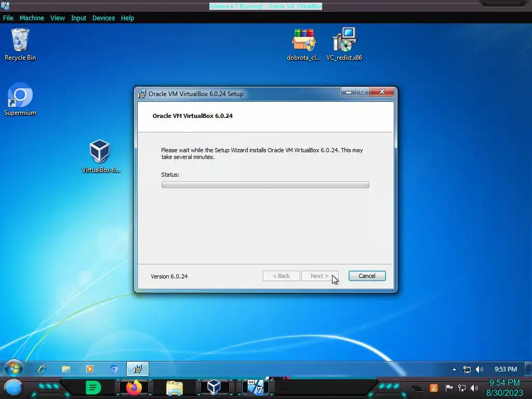Select the VC_redist.x86 desktop icon

coord(344,45)
